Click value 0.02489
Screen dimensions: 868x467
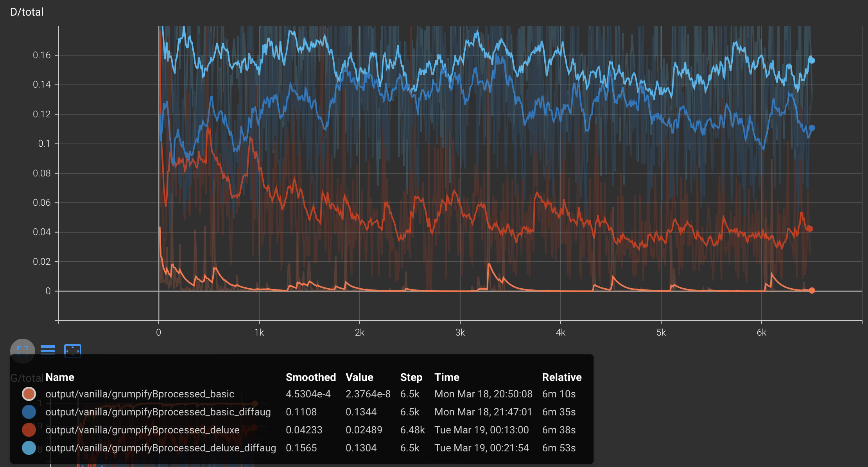coord(364,430)
